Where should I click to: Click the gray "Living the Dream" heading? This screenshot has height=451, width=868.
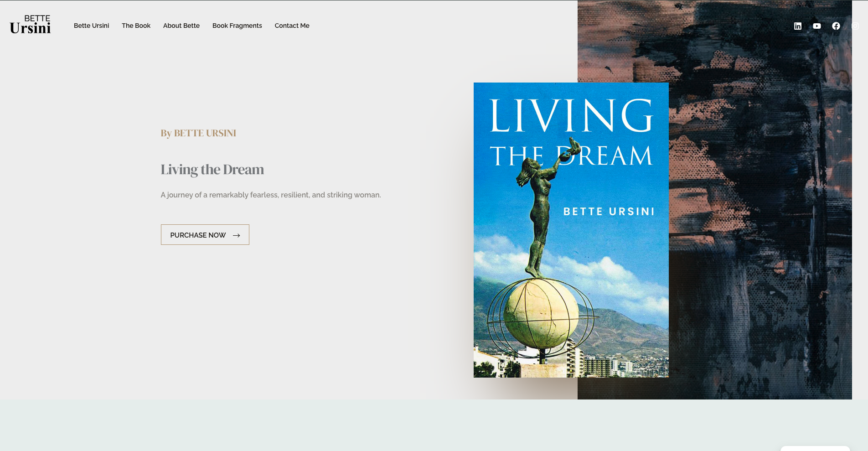pos(212,170)
